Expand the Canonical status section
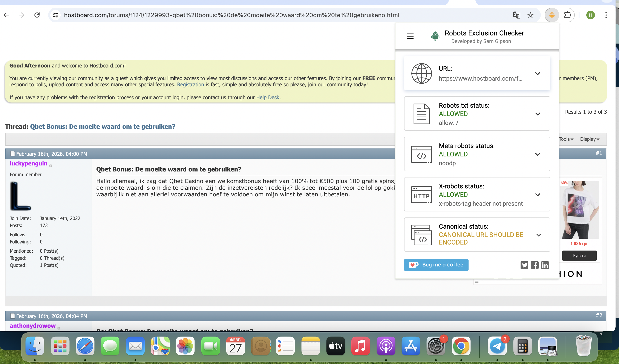 click(538, 235)
